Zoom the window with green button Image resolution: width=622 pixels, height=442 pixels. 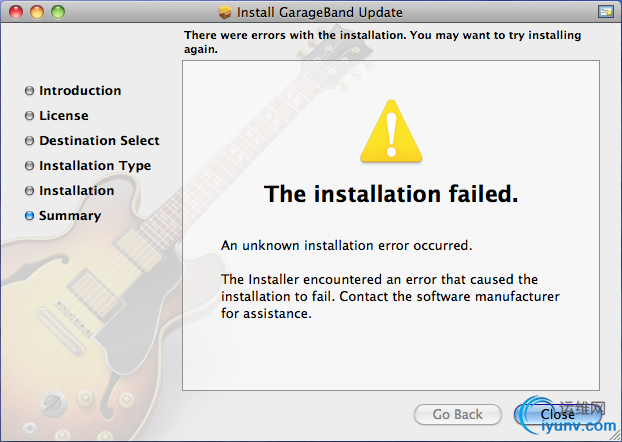[x=58, y=12]
